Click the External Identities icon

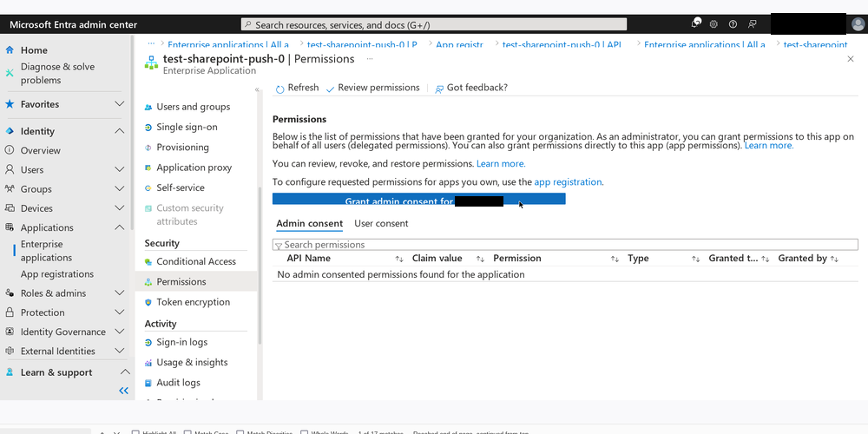[x=10, y=351]
